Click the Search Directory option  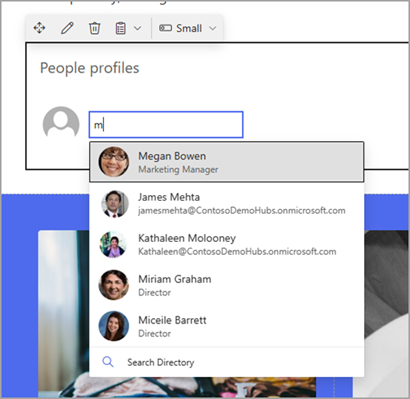click(227, 362)
